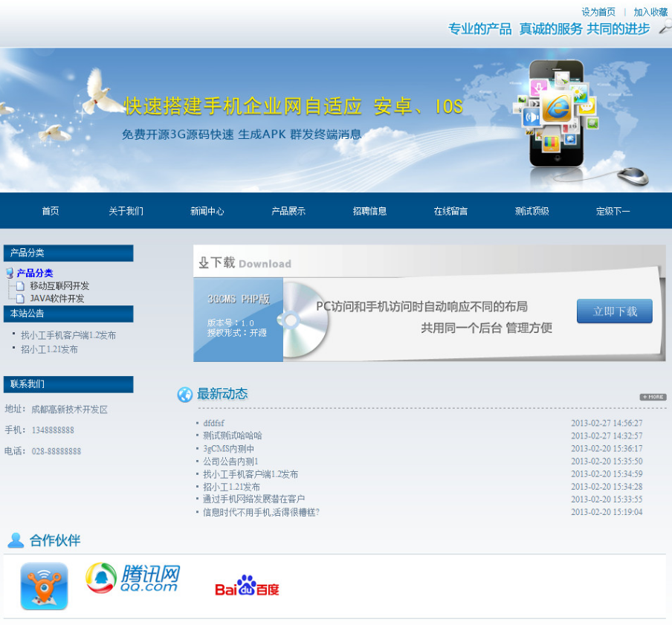Viewport: 672px width, 625px height.
Task: Open the Baidu partner logo
Action: pos(247,586)
